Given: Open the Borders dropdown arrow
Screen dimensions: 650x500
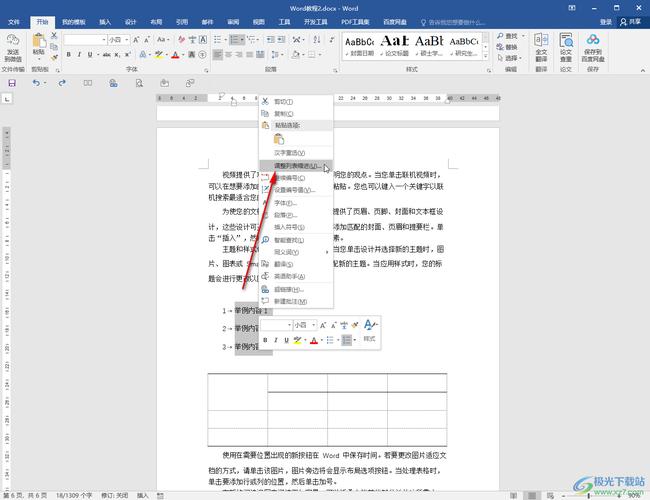Looking at the screenshot, I should [320, 54].
